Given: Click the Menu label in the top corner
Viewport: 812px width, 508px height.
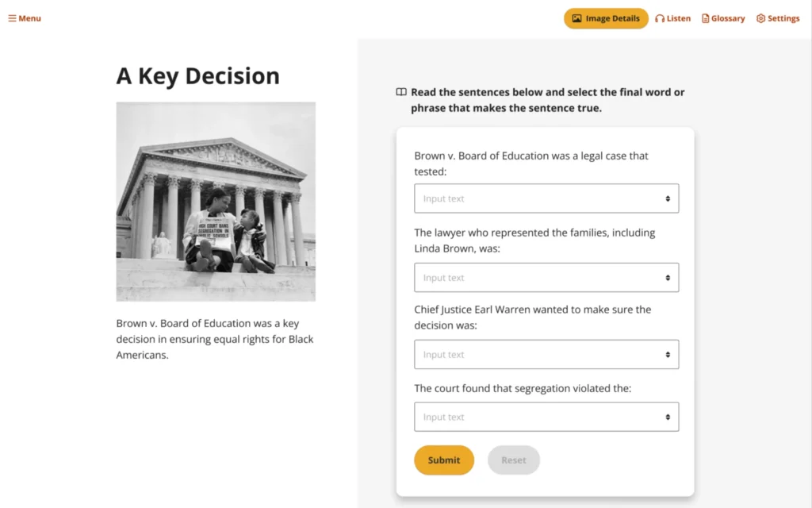Looking at the screenshot, I should coord(29,17).
